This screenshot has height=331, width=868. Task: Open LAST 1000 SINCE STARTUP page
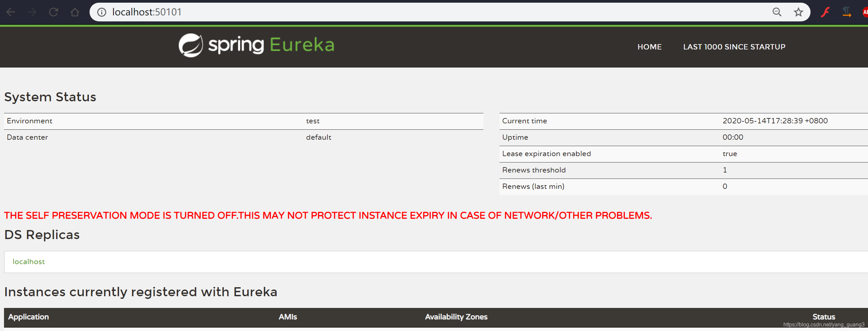coord(734,47)
